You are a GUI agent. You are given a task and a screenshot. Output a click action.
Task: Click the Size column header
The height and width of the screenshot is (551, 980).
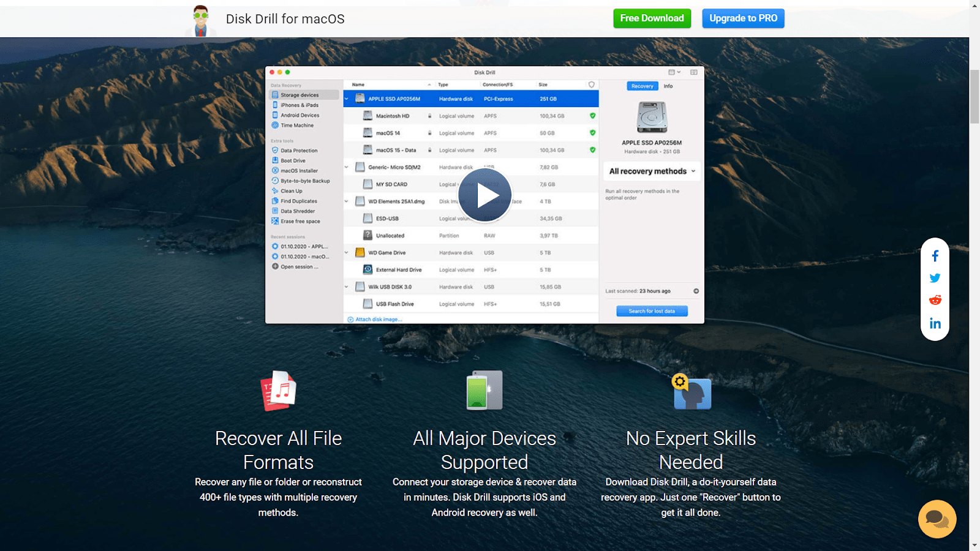(x=543, y=84)
